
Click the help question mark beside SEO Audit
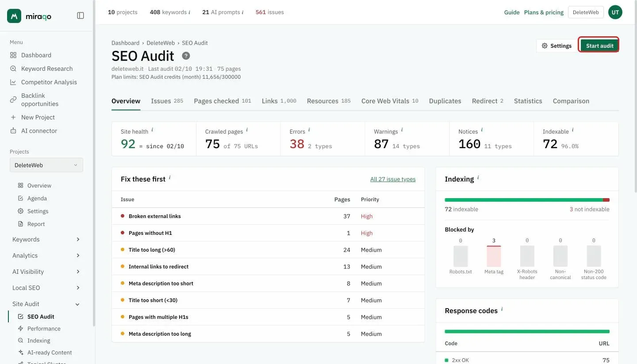click(186, 56)
